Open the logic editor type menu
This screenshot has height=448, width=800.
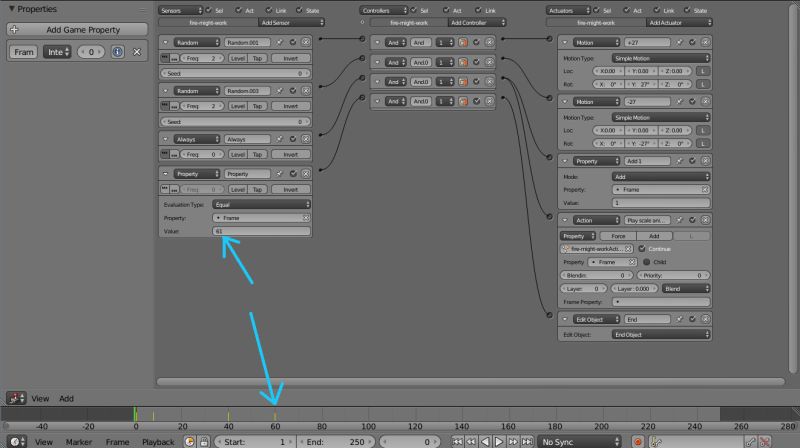coord(16,398)
